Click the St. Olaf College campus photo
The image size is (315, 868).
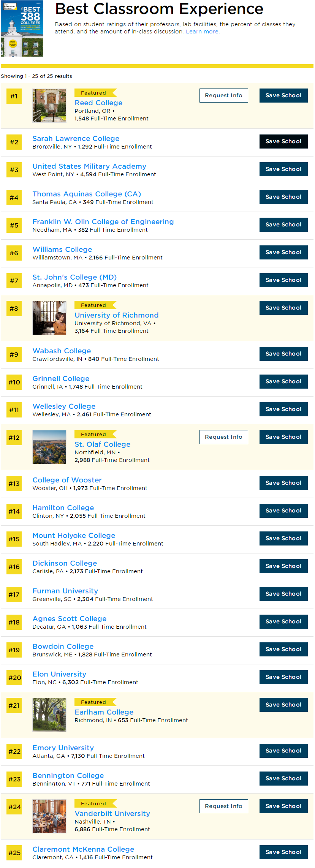coord(49,447)
